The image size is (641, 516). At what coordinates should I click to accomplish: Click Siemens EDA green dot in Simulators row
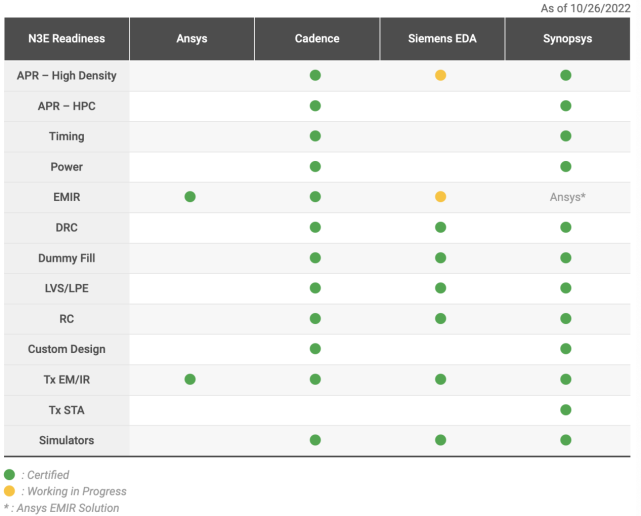(440, 440)
